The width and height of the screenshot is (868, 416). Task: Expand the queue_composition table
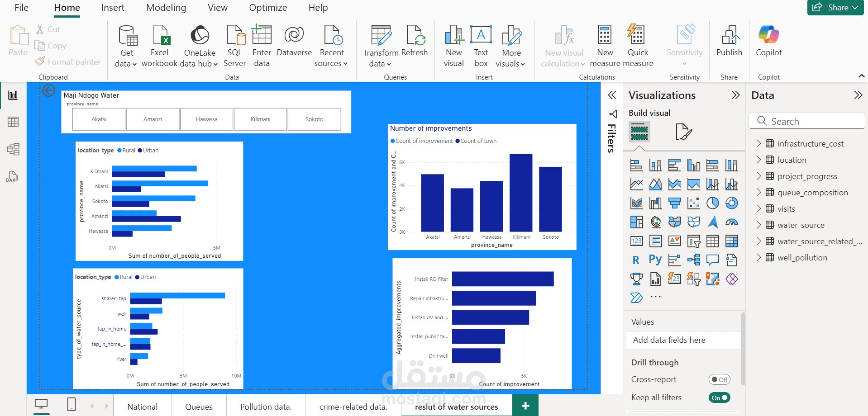759,193
